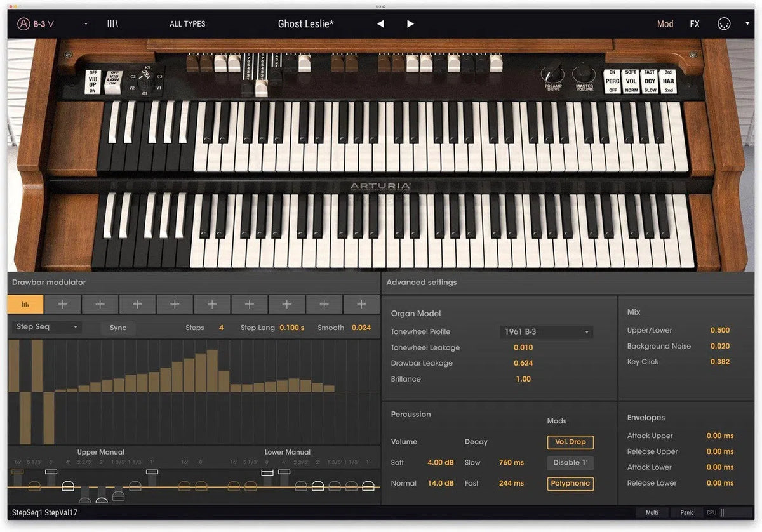The image size is (762, 532).
Task: Toggle the PERC on/off rocker switch
Action: click(x=612, y=81)
